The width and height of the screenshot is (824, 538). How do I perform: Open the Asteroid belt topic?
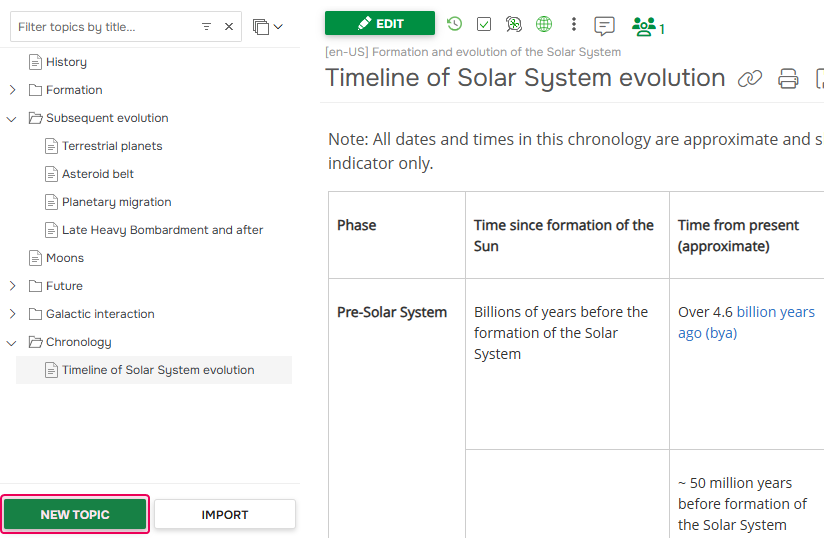click(98, 174)
